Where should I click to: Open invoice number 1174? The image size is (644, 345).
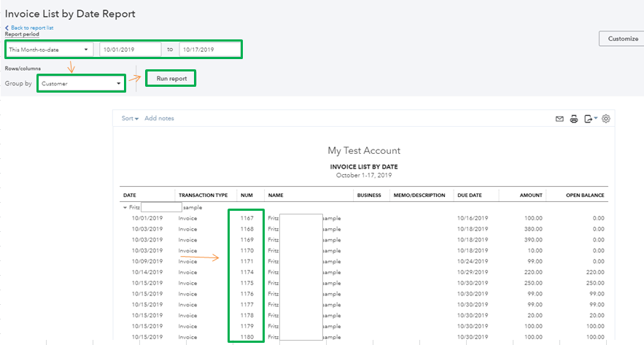point(247,272)
